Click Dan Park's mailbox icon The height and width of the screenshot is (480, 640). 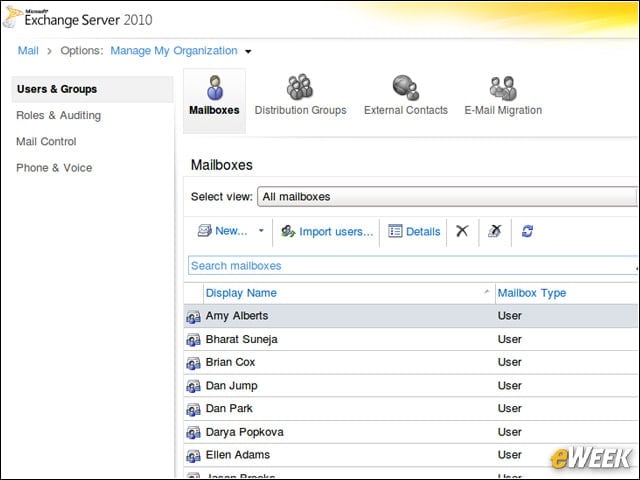(193, 409)
